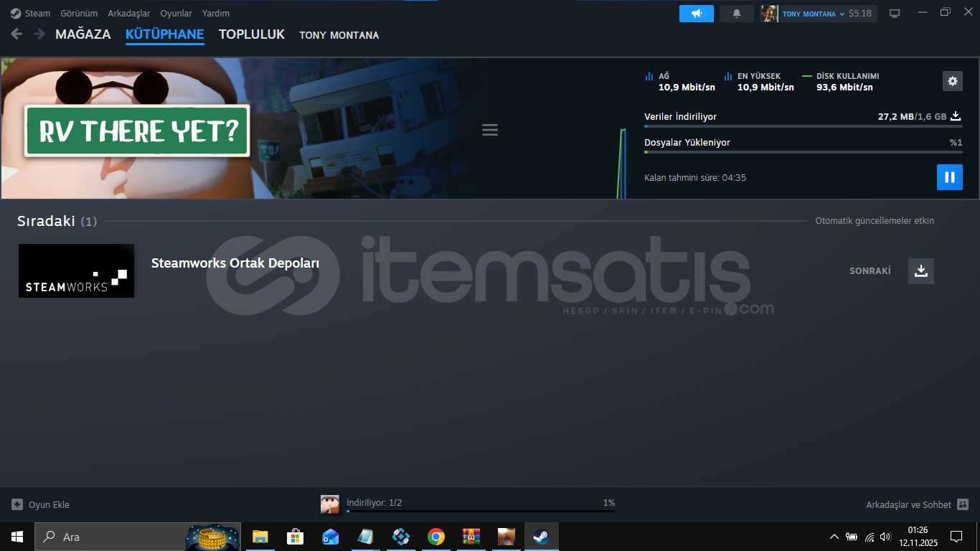Open the Steamworks thumbnail image
The image size is (980, 551).
click(x=76, y=271)
